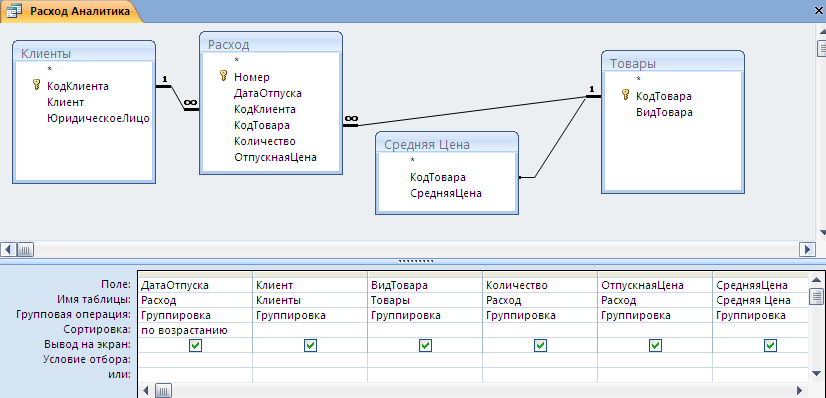826x398 pixels.
Task: Select the ЮридическоеЛицо field
Action: [x=99, y=118]
